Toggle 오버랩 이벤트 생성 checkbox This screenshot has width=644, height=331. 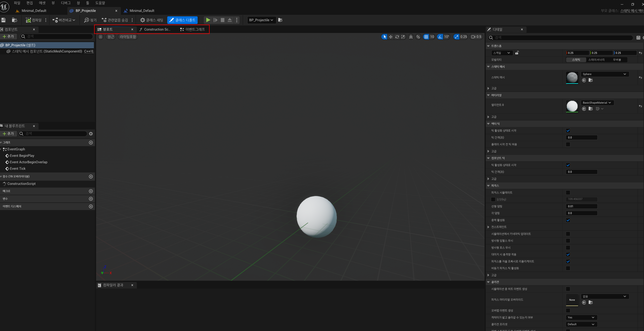[x=568, y=310]
